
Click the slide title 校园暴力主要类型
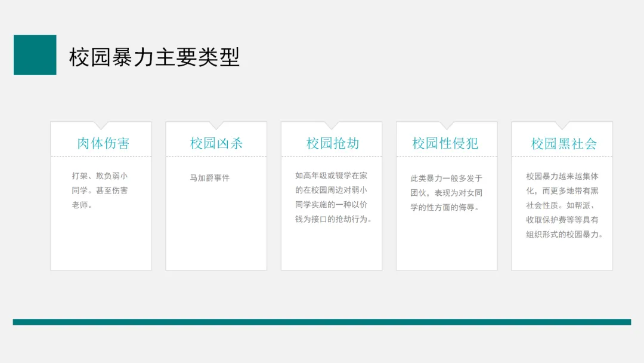coord(154,57)
